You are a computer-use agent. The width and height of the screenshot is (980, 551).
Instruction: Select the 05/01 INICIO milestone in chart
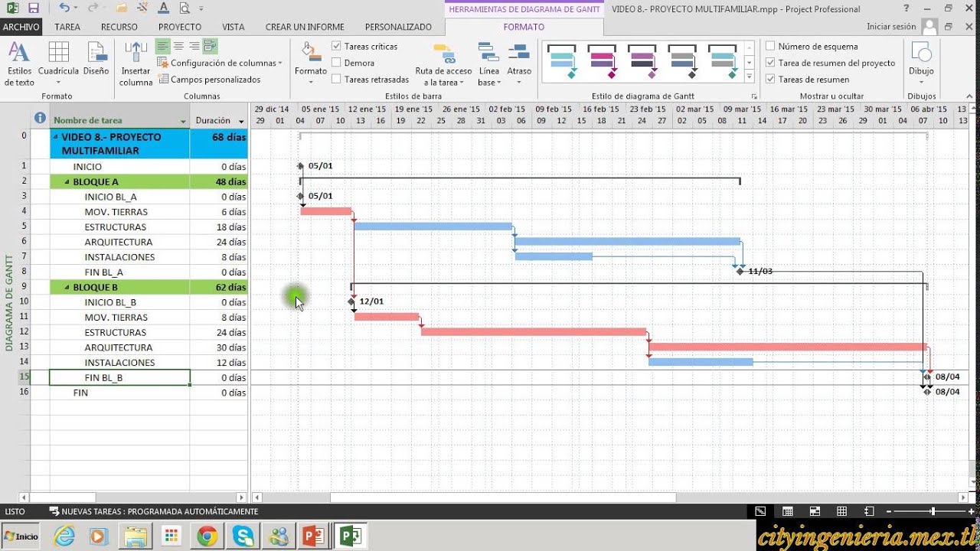click(300, 166)
